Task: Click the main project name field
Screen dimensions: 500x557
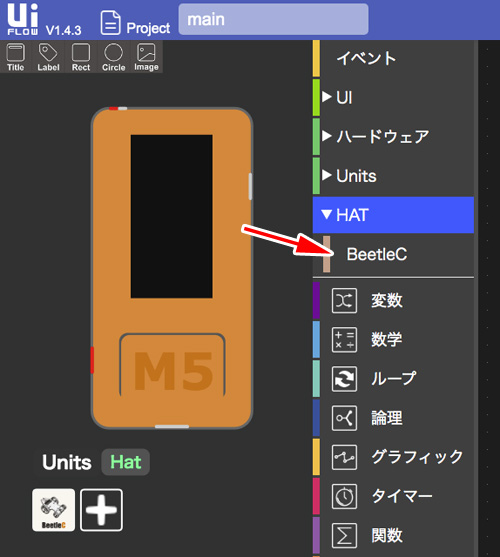Action: point(273,19)
